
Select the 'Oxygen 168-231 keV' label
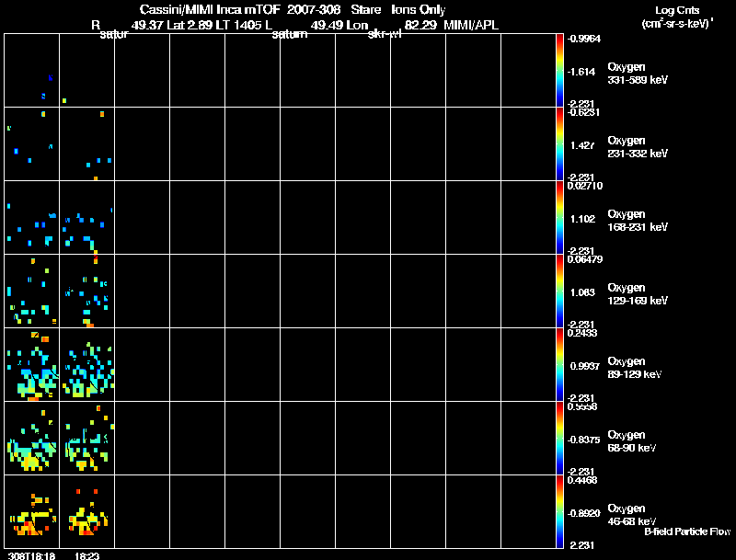pyautogui.click(x=638, y=221)
